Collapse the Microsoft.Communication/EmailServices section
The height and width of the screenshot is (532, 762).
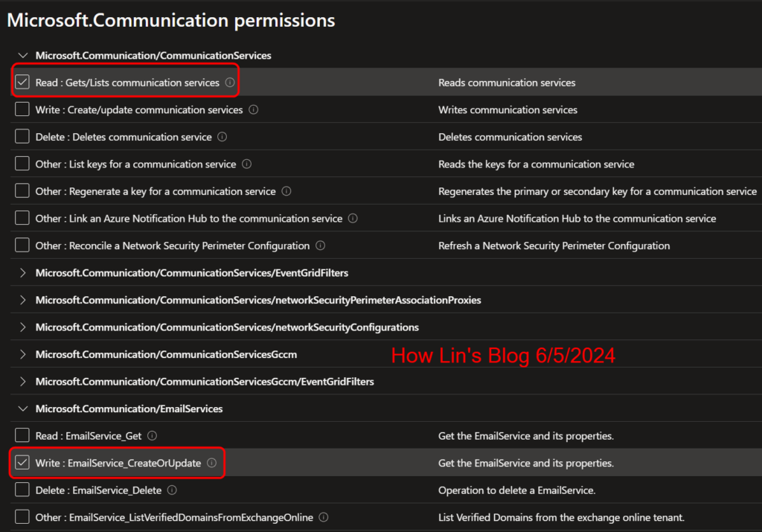[22, 408]
